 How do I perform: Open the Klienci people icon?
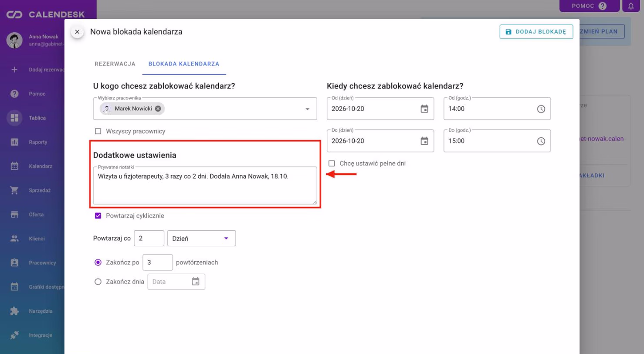coord(14,238)
